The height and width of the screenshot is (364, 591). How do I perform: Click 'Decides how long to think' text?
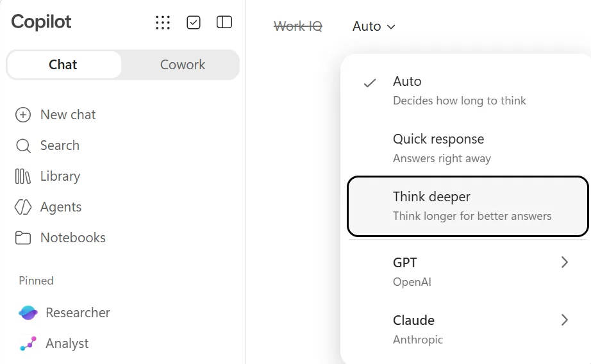coord(459,101)
